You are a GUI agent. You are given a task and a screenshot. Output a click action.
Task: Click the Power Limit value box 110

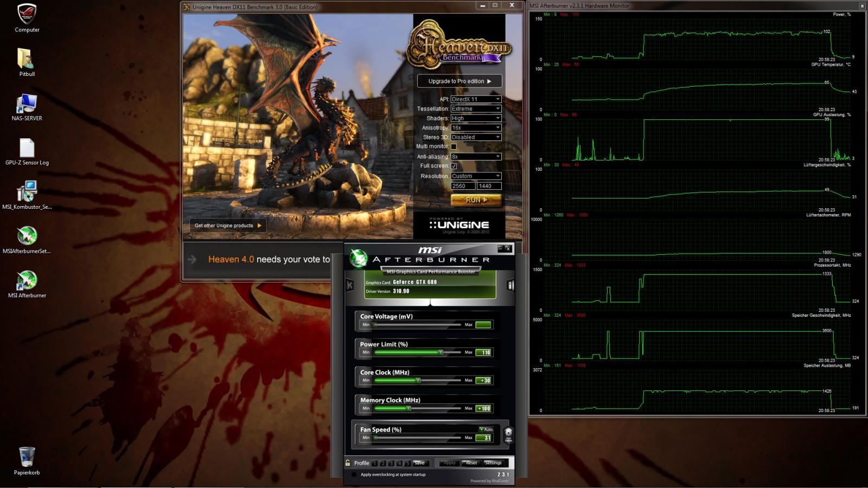click(x=483, y=352)
